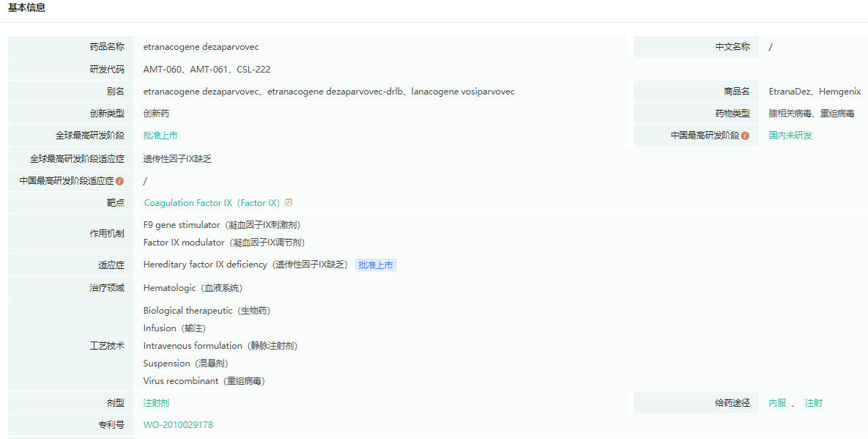Click the 创新药 value

tap(156, 114)
